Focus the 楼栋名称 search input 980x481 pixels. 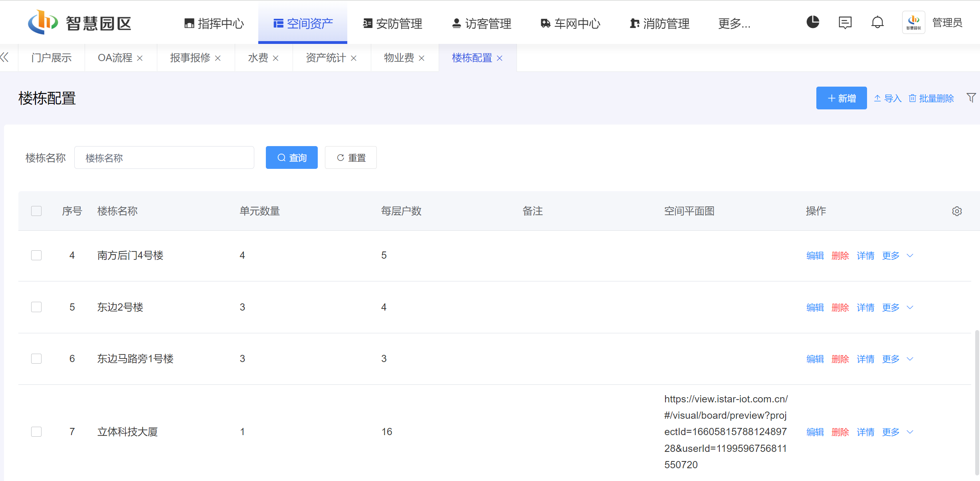tap(164, 158)
